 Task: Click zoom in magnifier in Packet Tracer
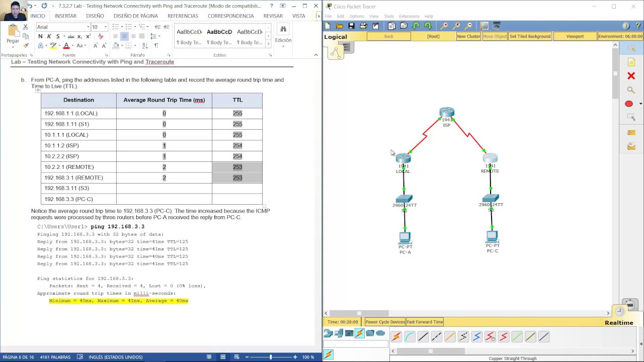444,26
